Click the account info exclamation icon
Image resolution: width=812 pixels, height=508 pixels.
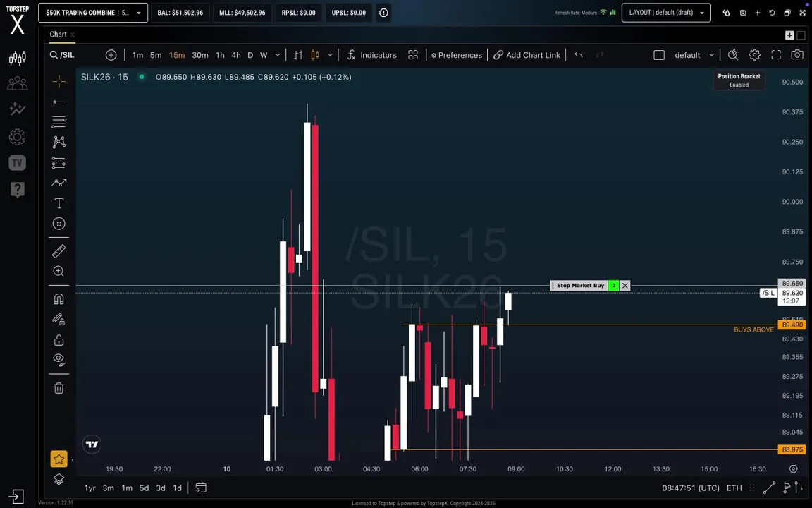(x=383, y=13)
